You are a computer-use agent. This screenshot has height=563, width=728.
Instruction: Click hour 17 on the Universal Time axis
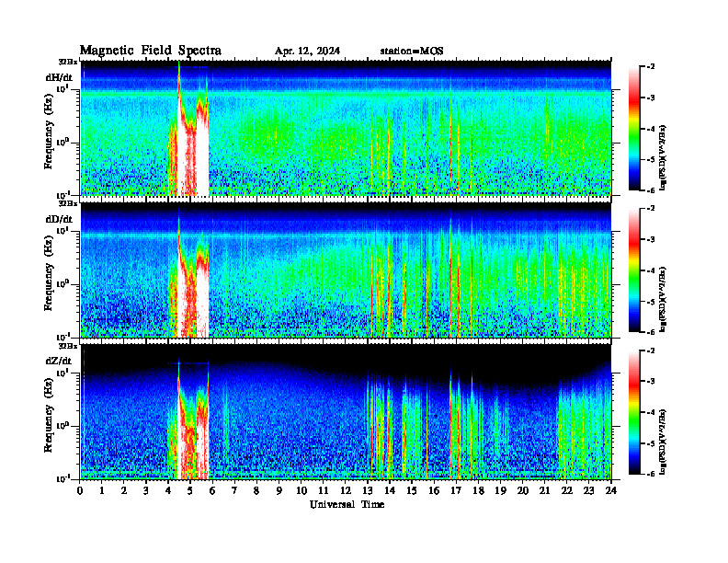[x=457, y=491]
